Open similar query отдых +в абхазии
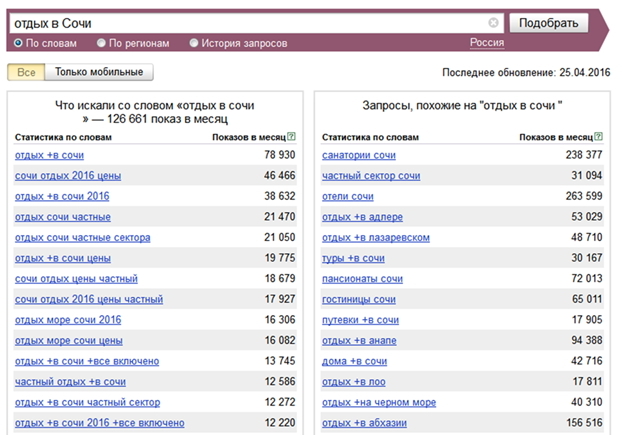 (x=364, y=423)
